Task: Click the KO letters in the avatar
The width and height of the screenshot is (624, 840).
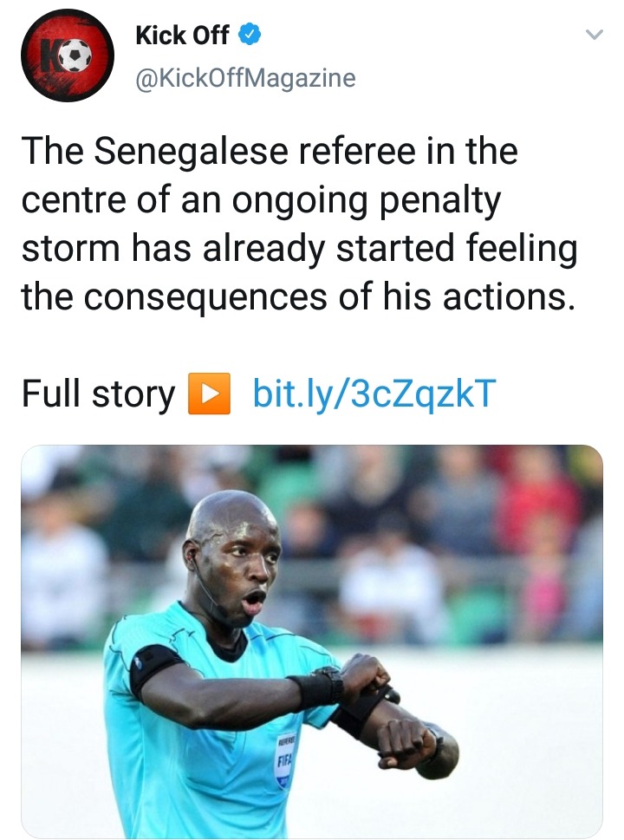Action: (x=52, y=55)
